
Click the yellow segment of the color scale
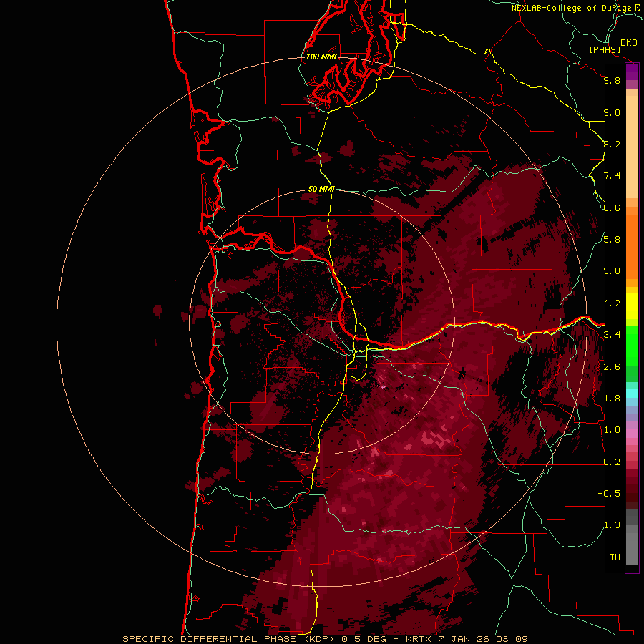(x=632, y=306)
